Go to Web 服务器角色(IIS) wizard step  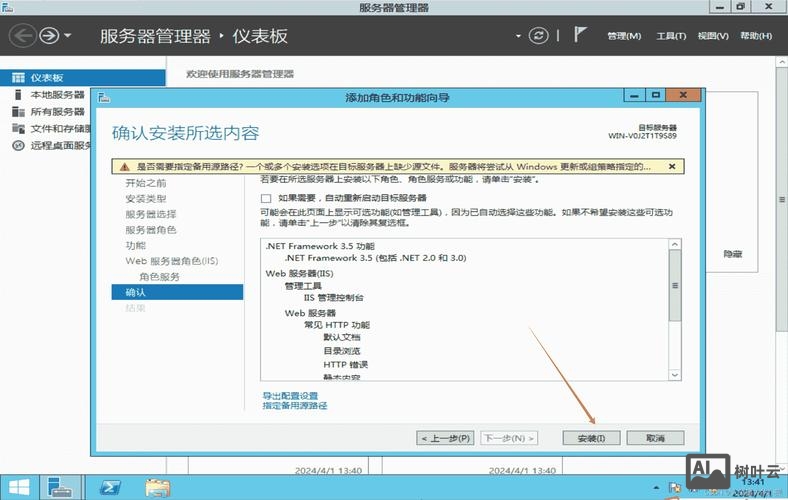click(x=172, y=261)
